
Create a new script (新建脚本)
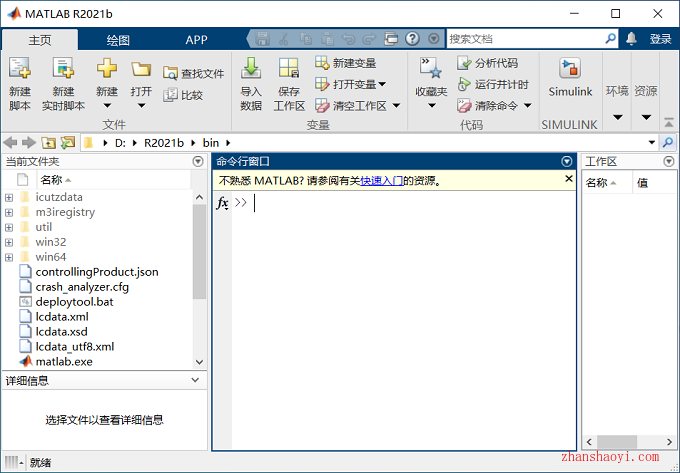coord(20,83)
